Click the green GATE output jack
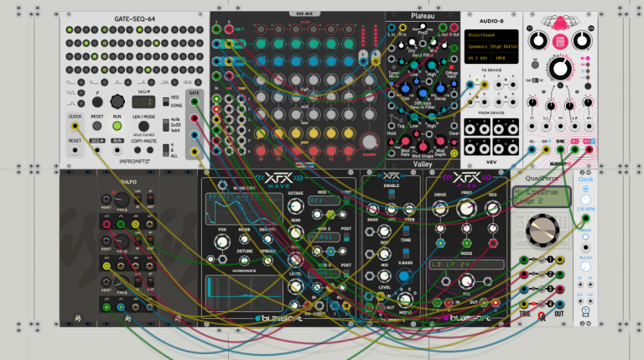Viewport: 644px width, 360px height. (195, 102)
